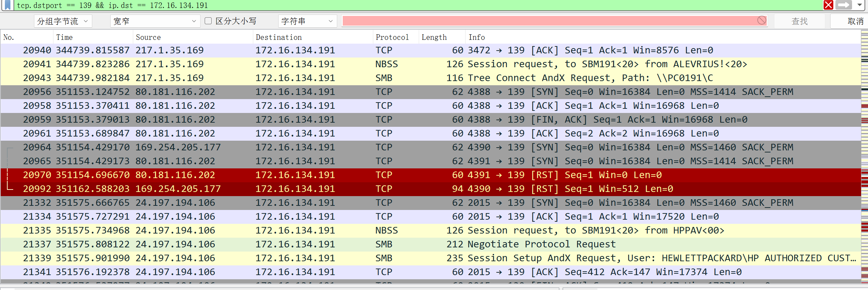Select packet 20961 row
This screenshot has width=868, height=290.
click(x=431, y=133)
